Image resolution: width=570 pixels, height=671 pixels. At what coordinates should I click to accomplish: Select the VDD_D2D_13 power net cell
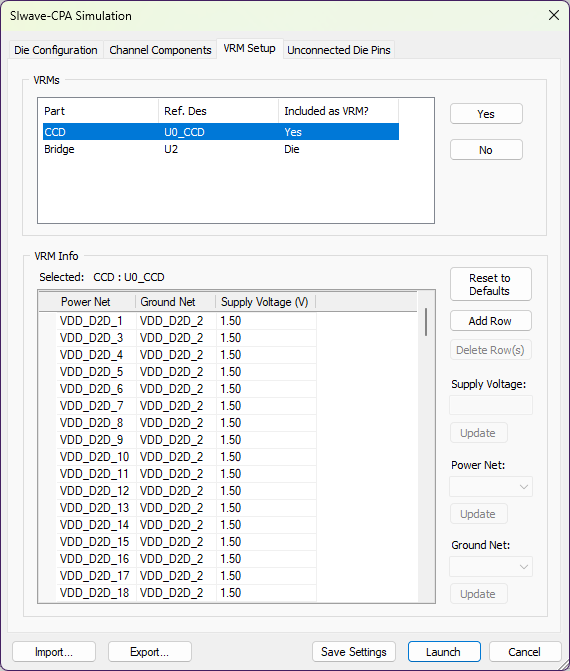click(x=96, y=508)
